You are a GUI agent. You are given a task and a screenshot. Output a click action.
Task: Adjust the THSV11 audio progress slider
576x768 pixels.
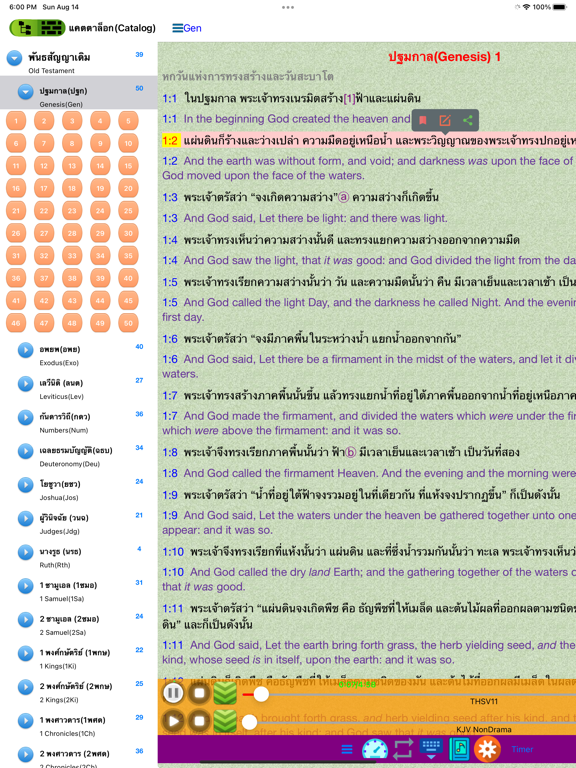[x=261, y=694]
